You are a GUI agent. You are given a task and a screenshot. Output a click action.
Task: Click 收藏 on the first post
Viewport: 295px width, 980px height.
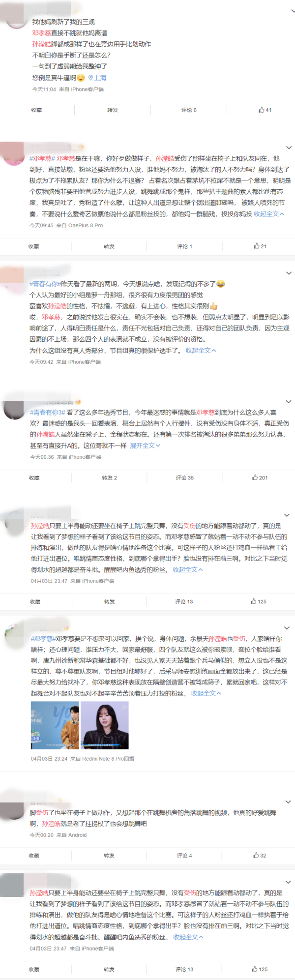point(36,110)
